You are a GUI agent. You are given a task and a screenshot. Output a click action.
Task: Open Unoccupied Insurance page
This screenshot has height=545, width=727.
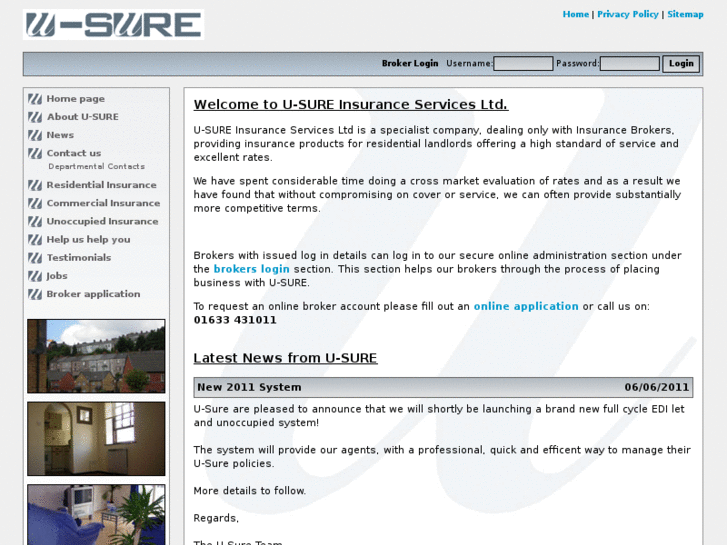click(x=102, y=221)
